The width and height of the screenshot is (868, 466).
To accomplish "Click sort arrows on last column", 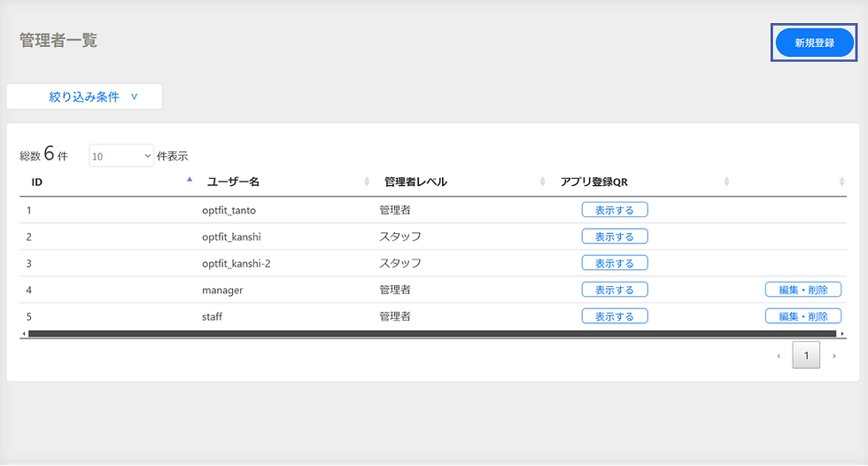I will click(842, 182).
